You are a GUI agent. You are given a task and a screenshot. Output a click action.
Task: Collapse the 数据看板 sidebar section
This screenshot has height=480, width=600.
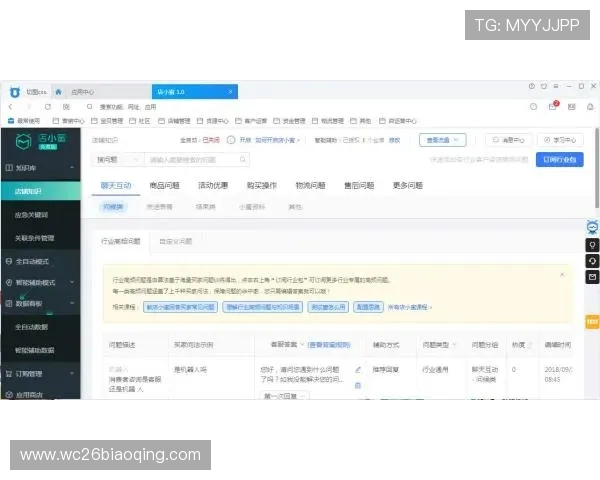coord(72,303)
